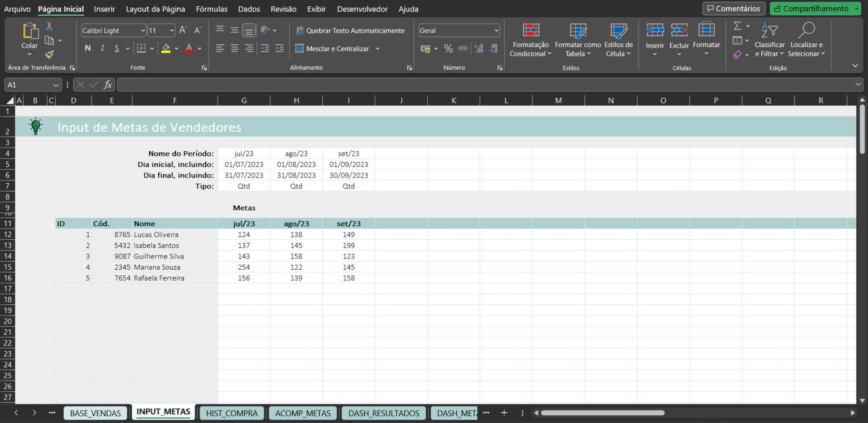
Task: Click inside the Name Box showing A1
Action: tap(27, 84)
